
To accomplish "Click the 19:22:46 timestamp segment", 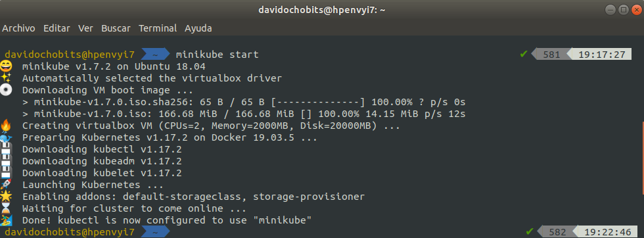I will pos(605,232).
